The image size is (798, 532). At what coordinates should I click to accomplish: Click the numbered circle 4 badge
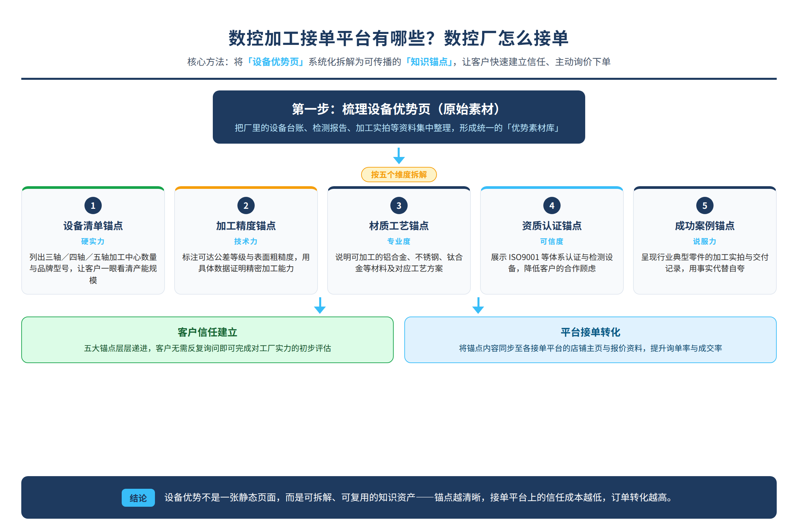click(552, 205)
